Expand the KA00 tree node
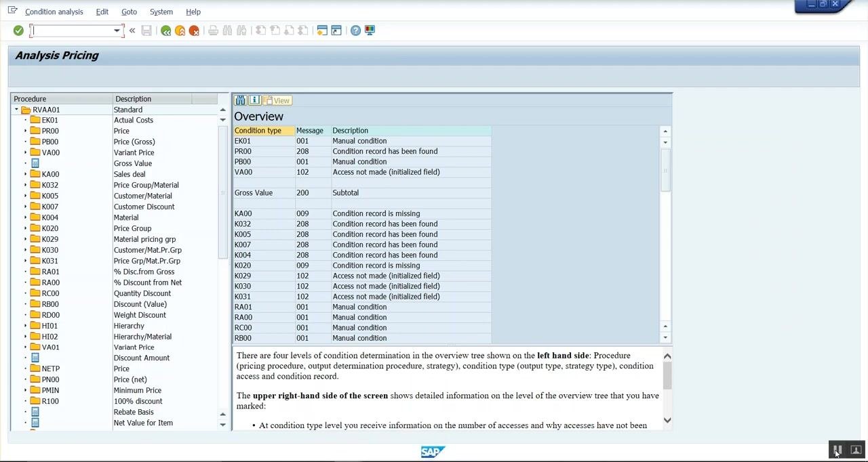868x462 pixels. 26,174
